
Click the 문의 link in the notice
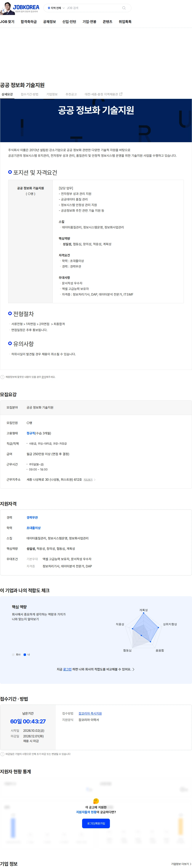point(44,377)
